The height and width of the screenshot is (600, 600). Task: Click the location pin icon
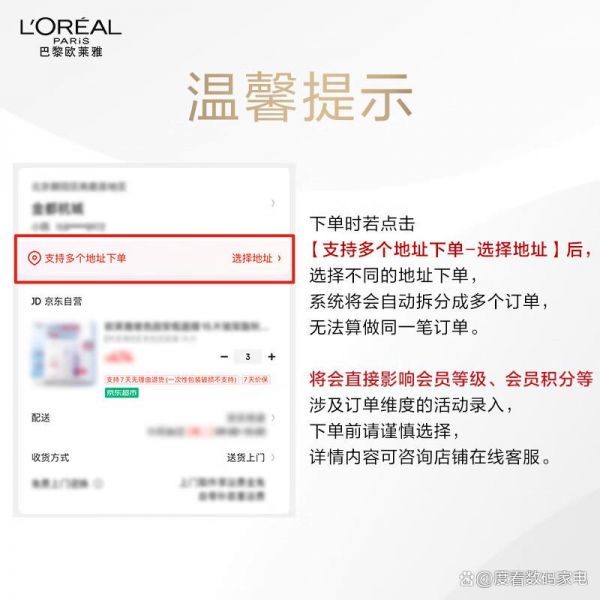click(34, 258)
